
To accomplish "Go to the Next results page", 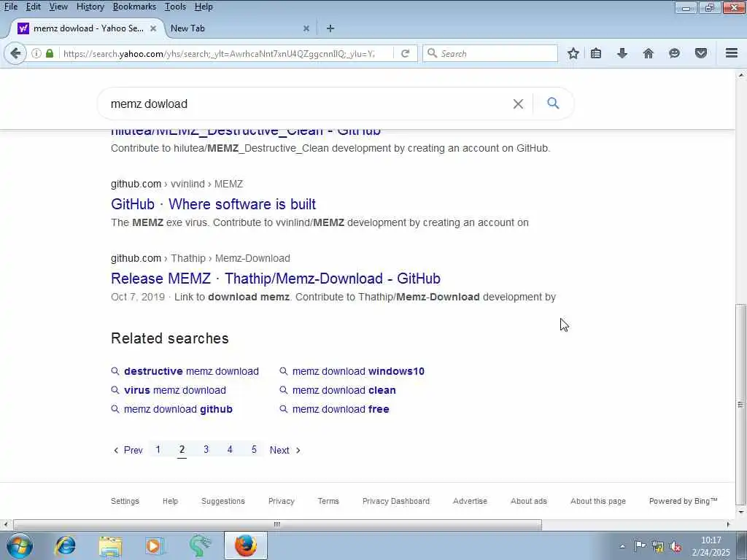I will tap(285, 450).
